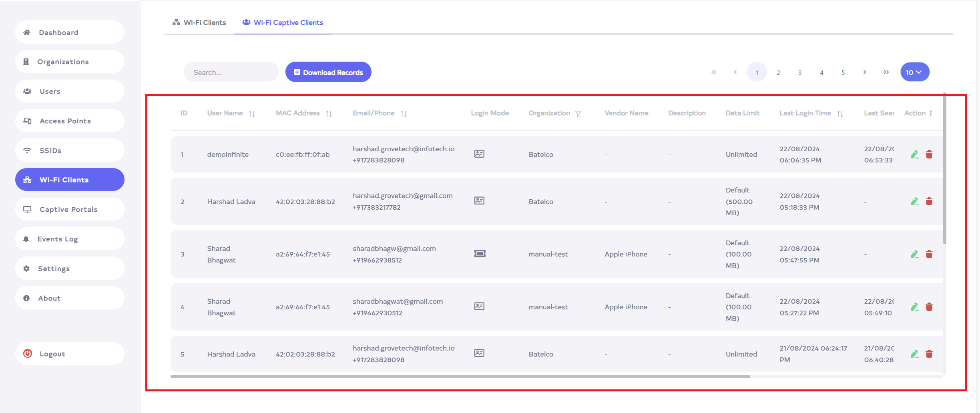Edit row 4 Sharad Bhagwat client

tap(914, 307)
